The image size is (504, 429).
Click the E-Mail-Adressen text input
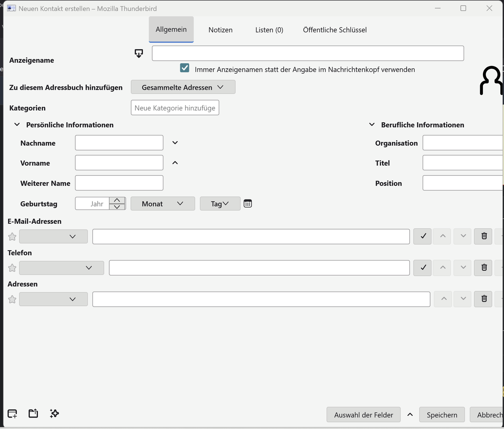(x=251, y=237)
